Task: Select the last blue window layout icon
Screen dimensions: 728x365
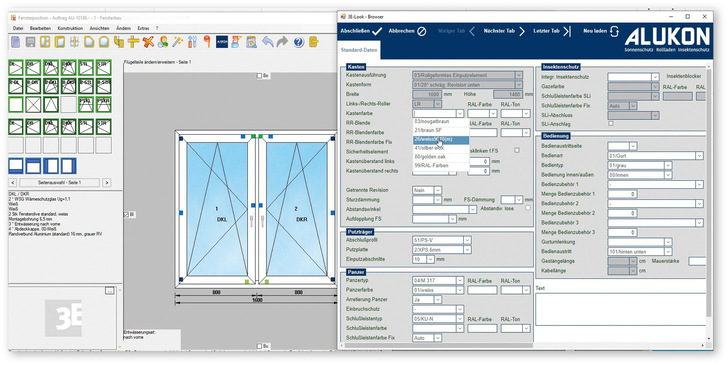Action: click(69, 166)
